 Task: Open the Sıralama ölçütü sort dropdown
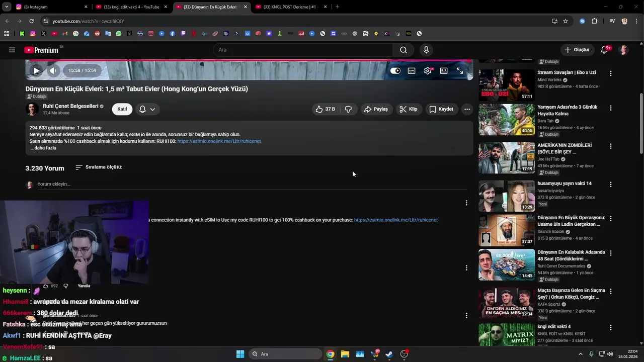pyautogui.click(x=99, y=167)
